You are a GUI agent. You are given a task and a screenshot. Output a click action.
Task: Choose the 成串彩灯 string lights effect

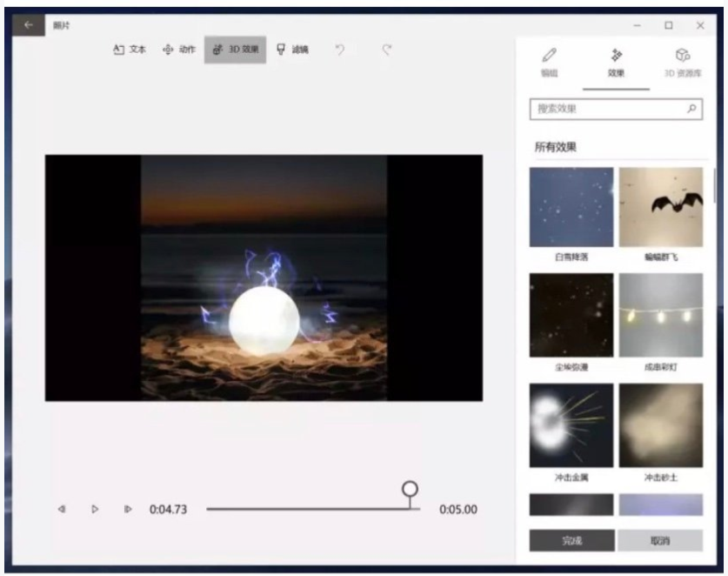(x=661, y=315)
